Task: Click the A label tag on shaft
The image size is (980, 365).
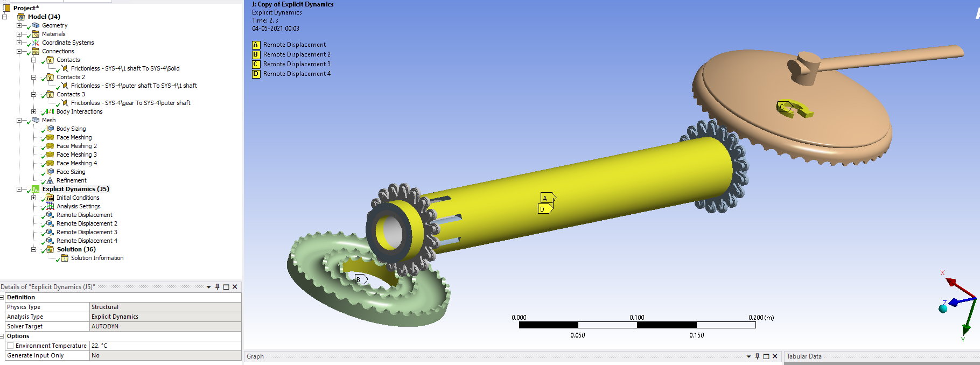Action: tap(548, 198)
